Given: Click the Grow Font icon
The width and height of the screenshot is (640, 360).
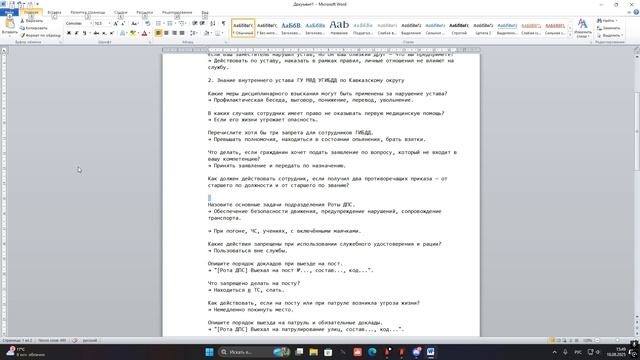Looking at the screenshot, I should pos(116,24).
